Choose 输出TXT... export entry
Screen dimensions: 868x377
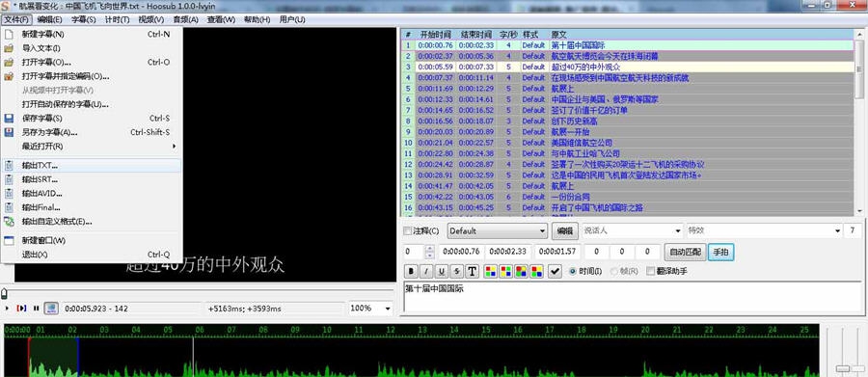pyautogui.click(x=92, y=165)
